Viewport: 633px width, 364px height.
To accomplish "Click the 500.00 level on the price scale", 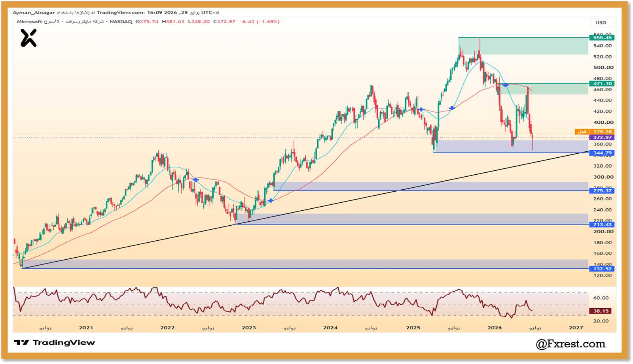I will click(x=603, y=68).
